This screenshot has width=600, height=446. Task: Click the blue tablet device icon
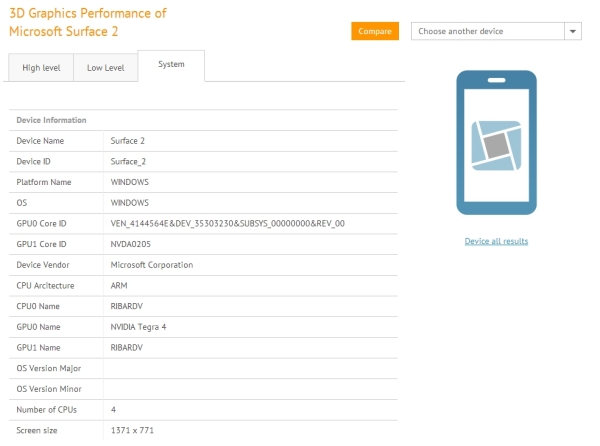(x=496, y=142)
